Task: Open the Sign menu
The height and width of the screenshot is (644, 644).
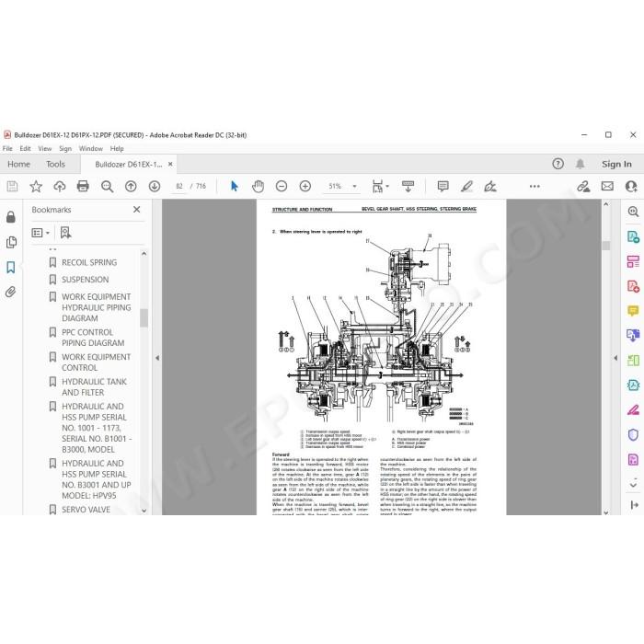Action: pyautogui.click(x=65, y=149)
